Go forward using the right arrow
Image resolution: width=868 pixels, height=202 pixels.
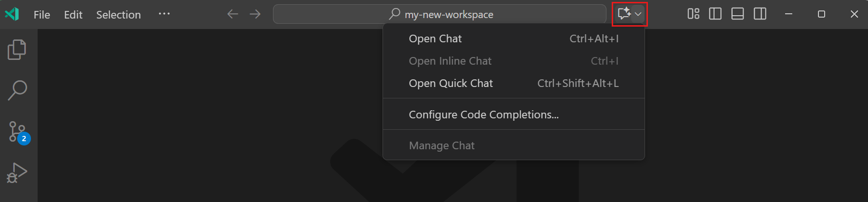coord(255,14)
